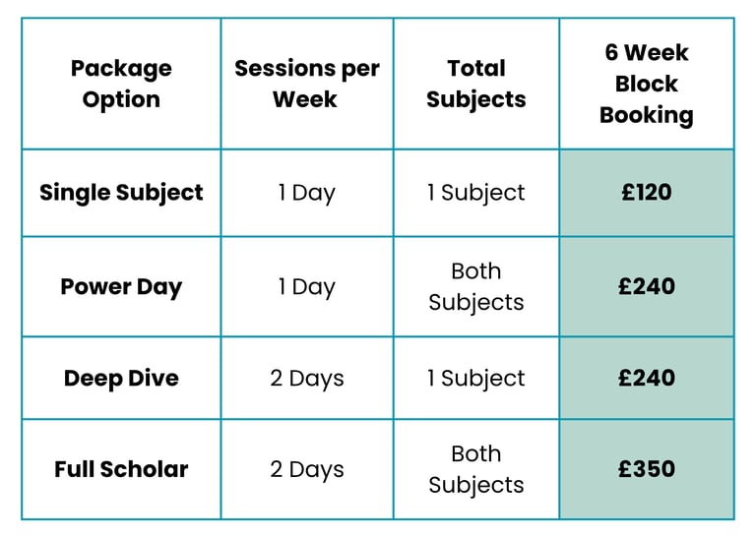The height and width of the screenshot is (537, 756).
Task: Select the Power Day package cell
Action: click(x=121, y=287)
